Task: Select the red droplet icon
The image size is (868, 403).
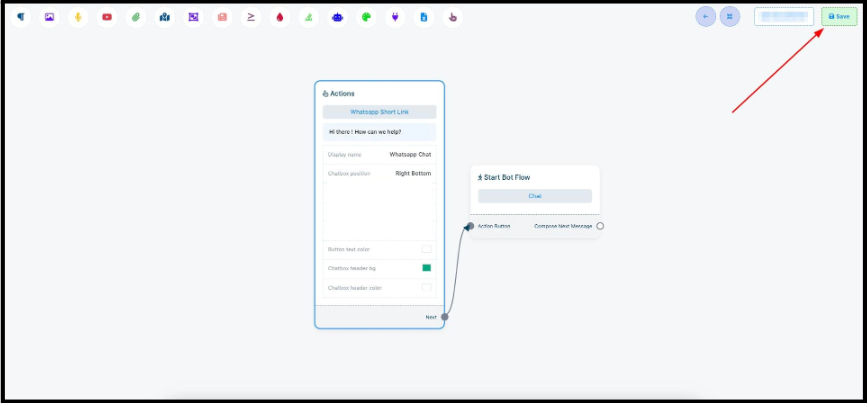Action: click(280, 17)
